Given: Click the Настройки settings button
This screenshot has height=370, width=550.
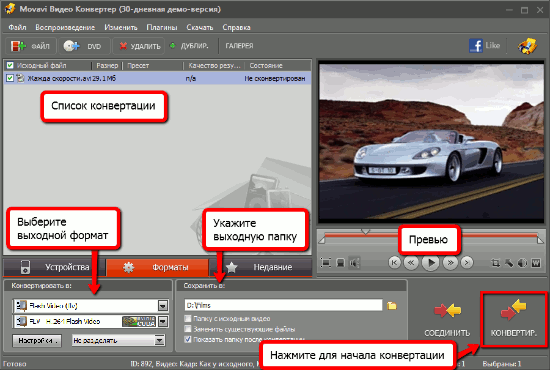Looking at the screenshot, I should [x=37, y=340].
